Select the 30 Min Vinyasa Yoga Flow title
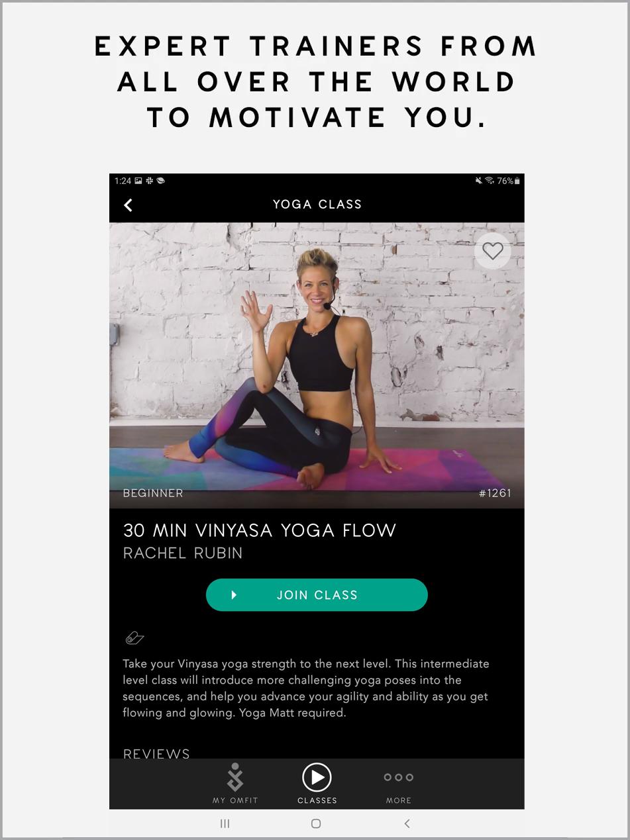The width and height of the screenshot is (630, 840). coord(260,530)
